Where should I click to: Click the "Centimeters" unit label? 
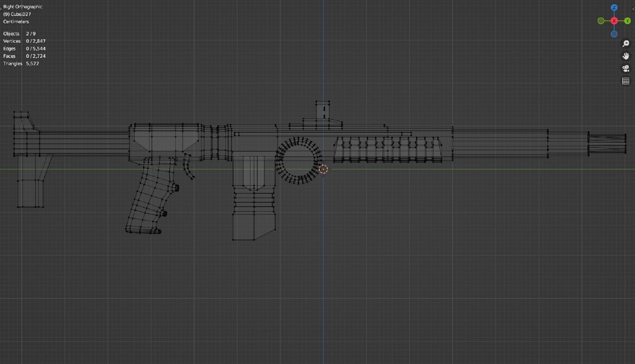pos(16,21)
